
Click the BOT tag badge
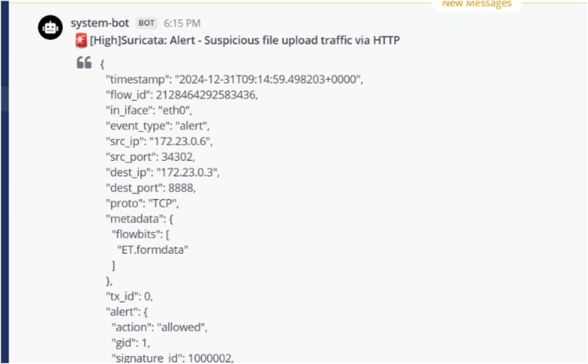click(146, 23)
